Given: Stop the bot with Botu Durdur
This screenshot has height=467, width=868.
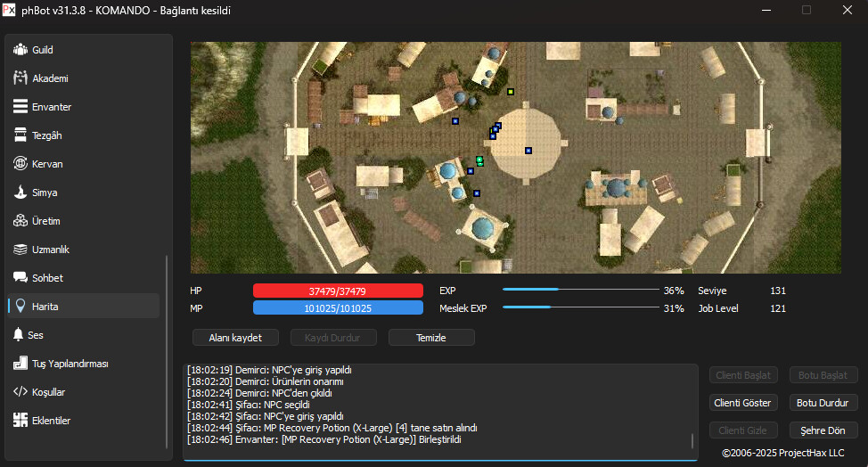Looking at the screenshot, I should coord(823,403).
